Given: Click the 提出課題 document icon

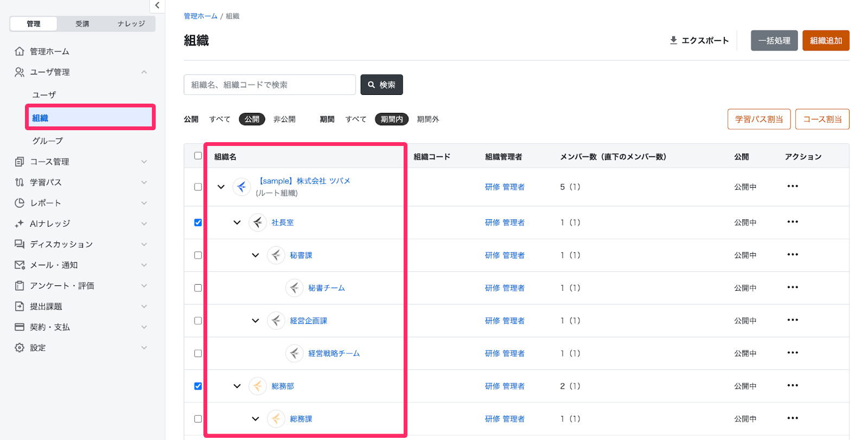Looking at the screenshot, I should point(20,307).
